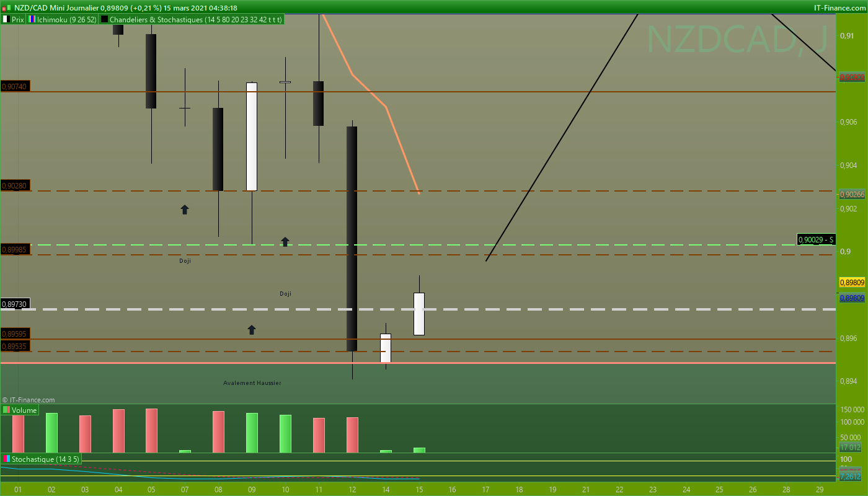
Task: Click date 29 on the time axis
Action: pos(820,489)
